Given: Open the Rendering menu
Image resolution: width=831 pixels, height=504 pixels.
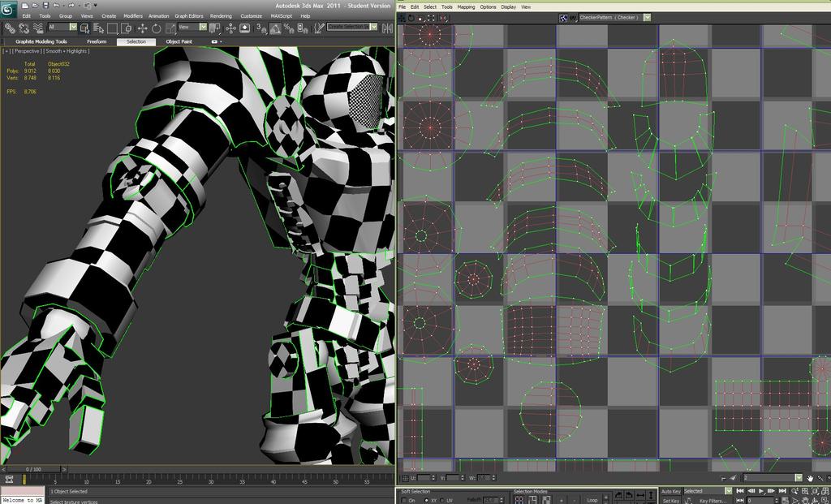Looking at the screenshot, I should pos(221,16).
